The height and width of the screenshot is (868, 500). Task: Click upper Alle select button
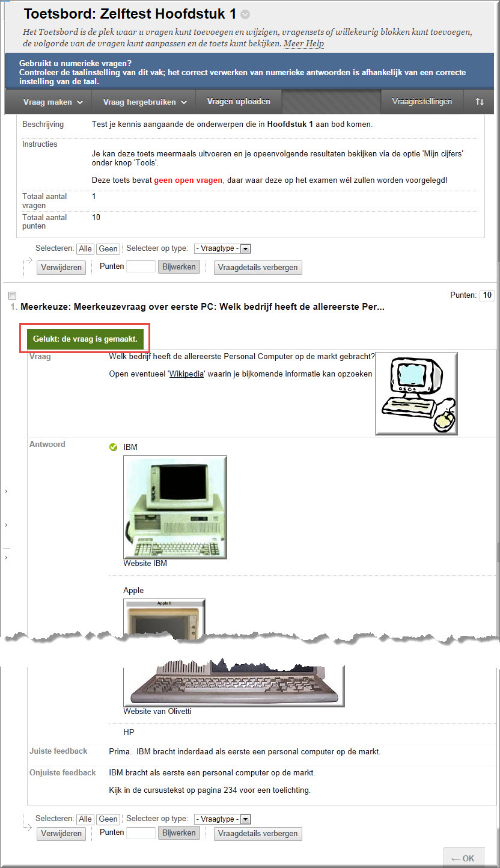85,249
